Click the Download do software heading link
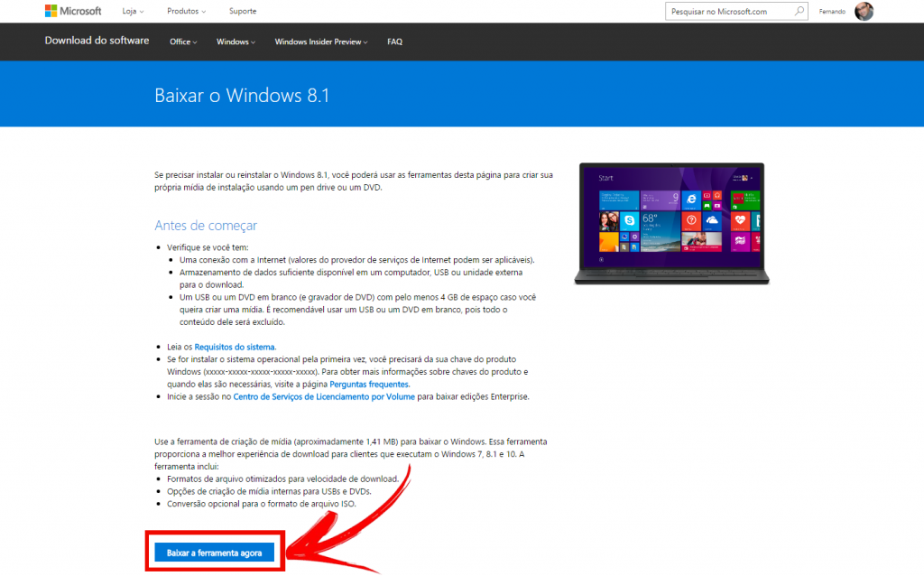The height and width of the screenshot is (576, 924). click(97, 41)
